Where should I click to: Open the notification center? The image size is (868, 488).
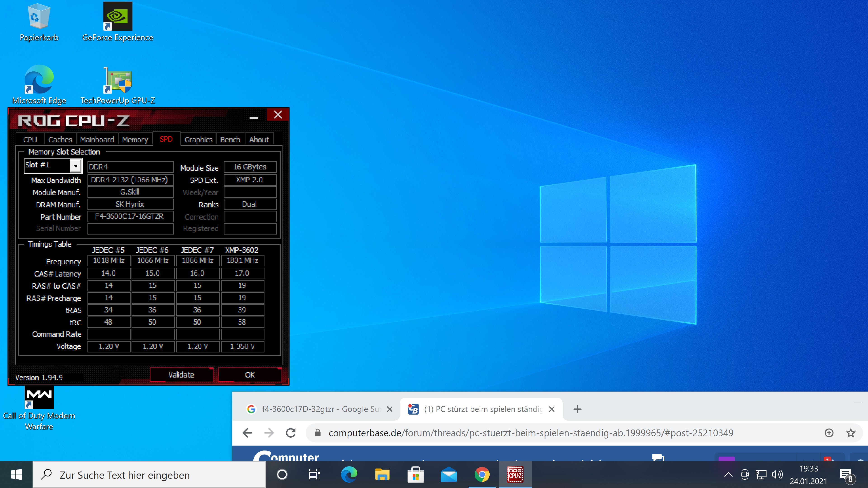[846, 475]
